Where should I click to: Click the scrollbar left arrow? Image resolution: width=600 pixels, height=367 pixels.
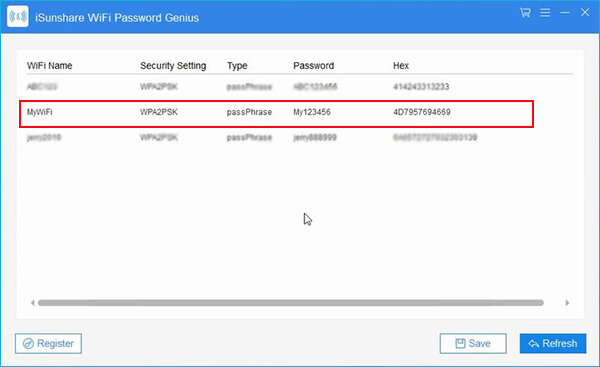pyautogui.click(x=33, y=303)
